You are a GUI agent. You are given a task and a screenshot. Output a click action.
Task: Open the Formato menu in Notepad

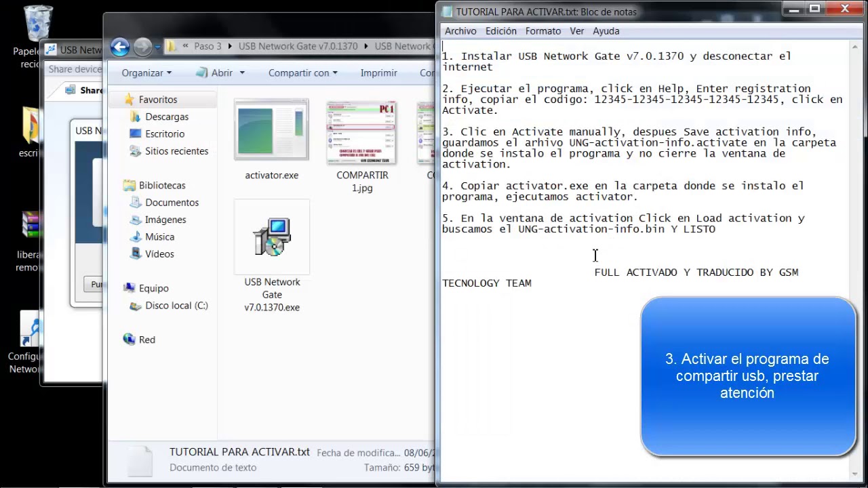pos(543,31)
